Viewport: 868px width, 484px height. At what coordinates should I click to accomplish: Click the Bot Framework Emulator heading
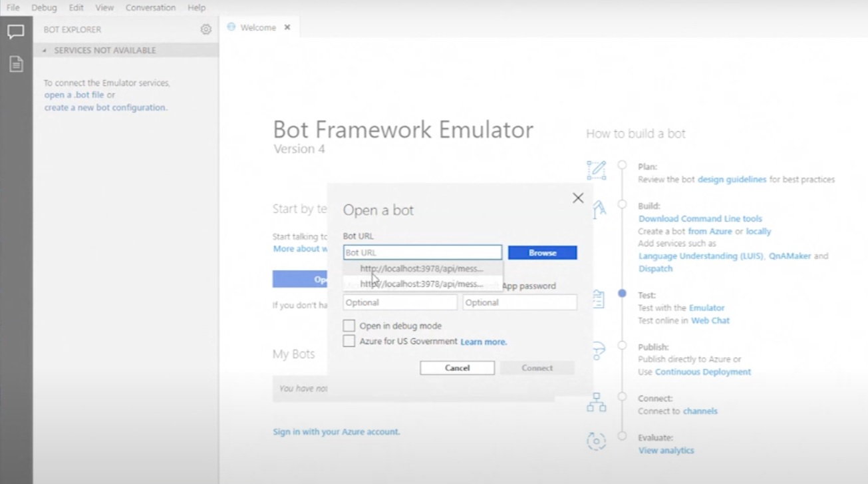coord(403,129)
